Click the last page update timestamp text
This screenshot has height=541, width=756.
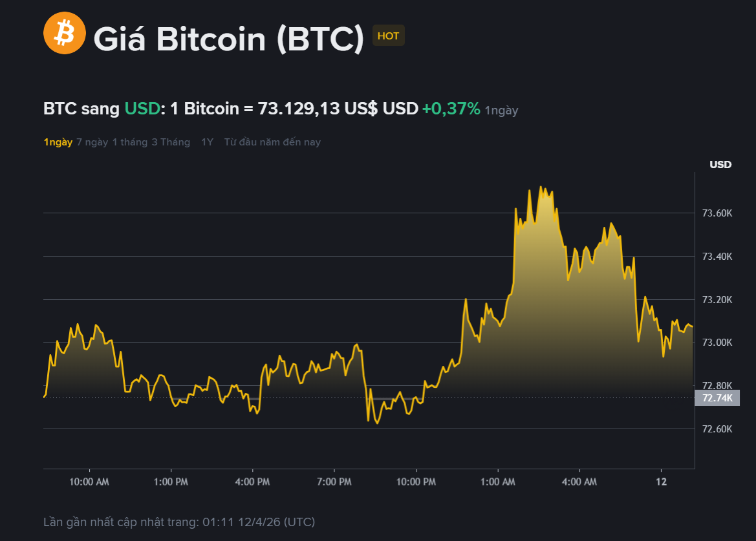[x=179, y=522]
